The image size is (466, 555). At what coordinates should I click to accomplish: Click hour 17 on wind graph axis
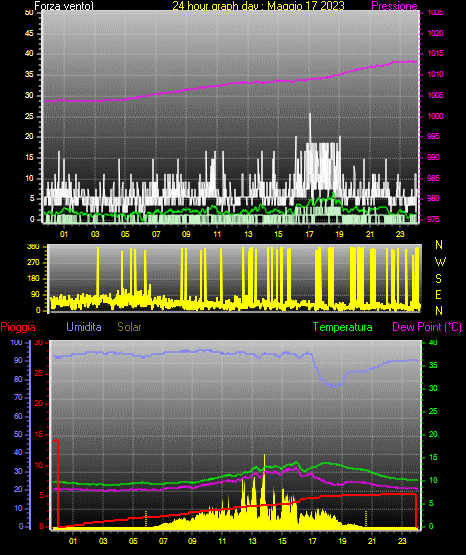309,234
